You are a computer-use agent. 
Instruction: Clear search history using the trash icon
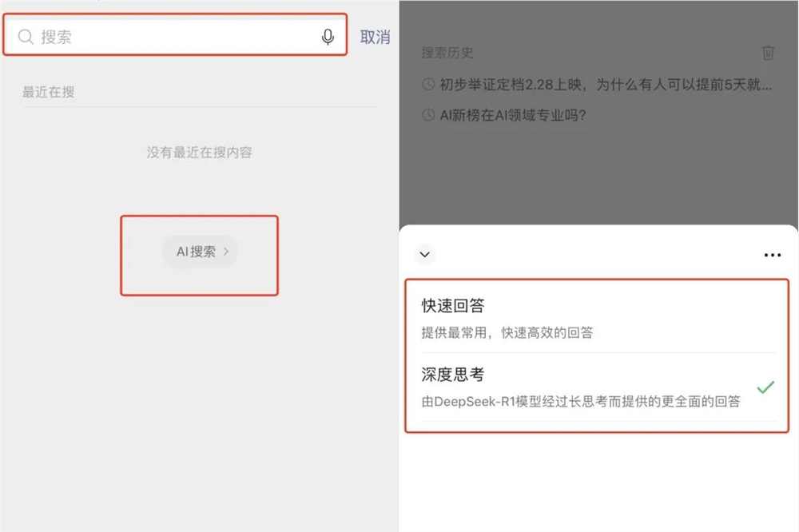click(x=769, y=53)
